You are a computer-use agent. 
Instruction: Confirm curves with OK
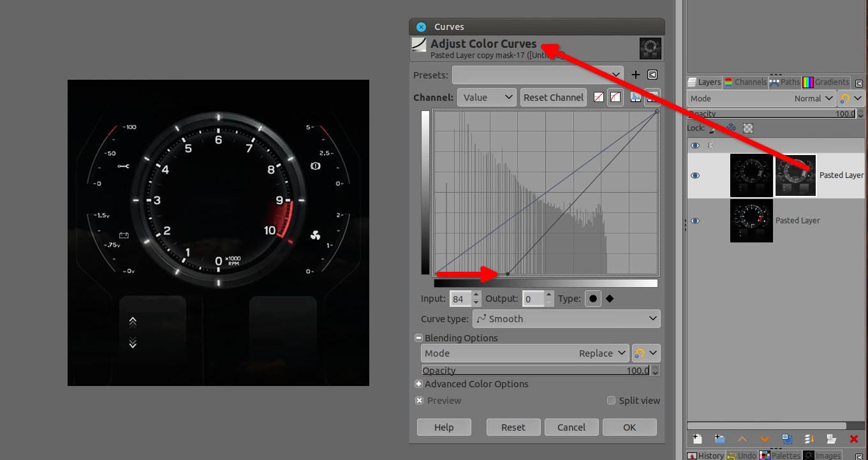coord(629,427)
